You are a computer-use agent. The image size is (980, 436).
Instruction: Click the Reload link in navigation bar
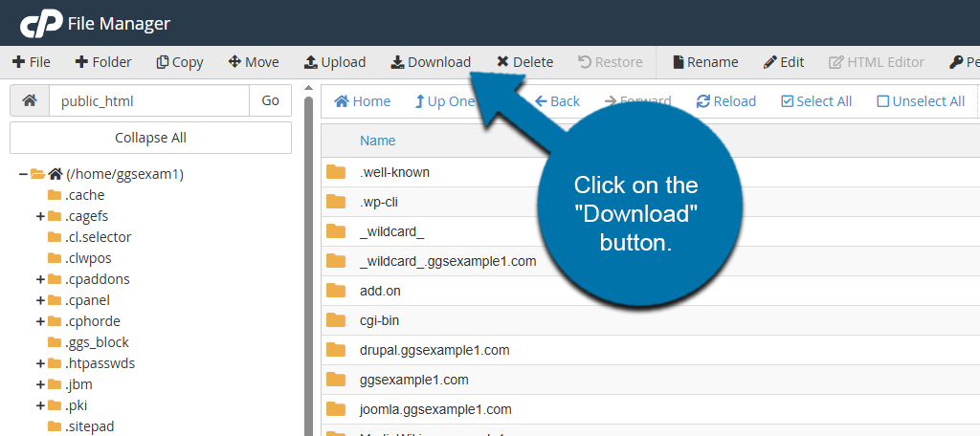(726, 101)
